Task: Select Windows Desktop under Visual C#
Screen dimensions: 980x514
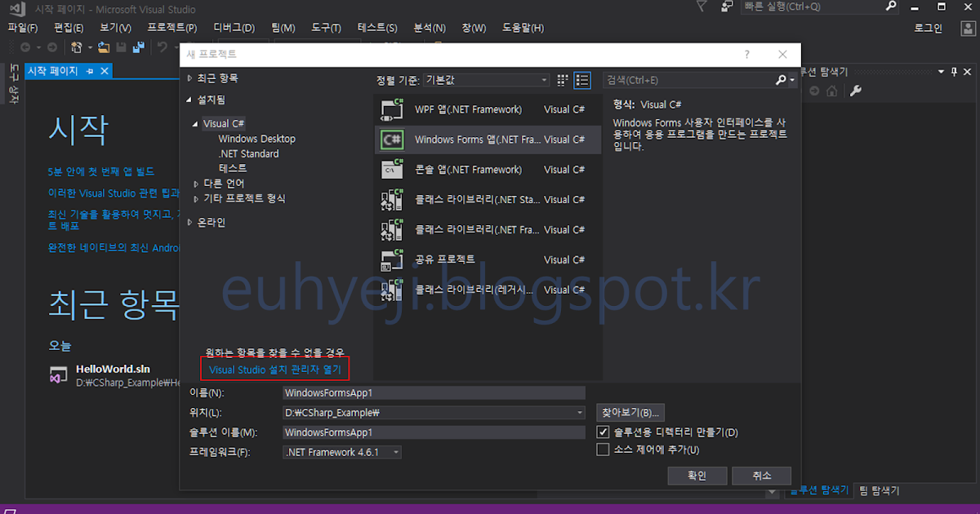Action: (x=256, y=139)
